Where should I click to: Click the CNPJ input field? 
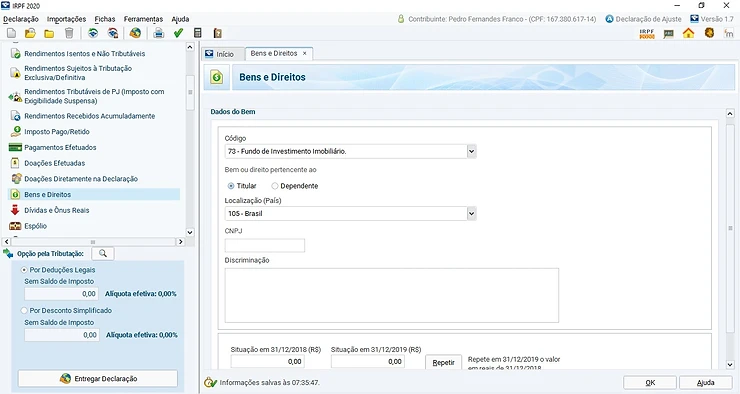pos(265,245)
